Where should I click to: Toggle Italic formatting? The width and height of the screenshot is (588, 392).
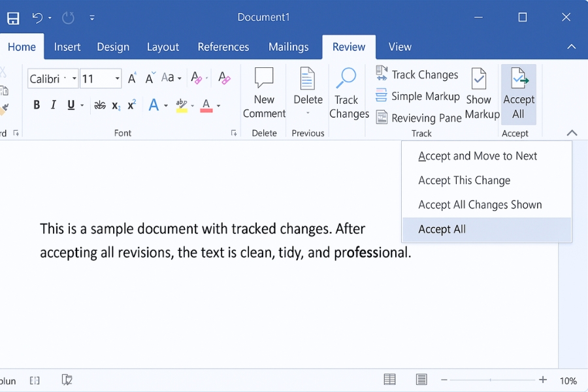click(53, 105)
